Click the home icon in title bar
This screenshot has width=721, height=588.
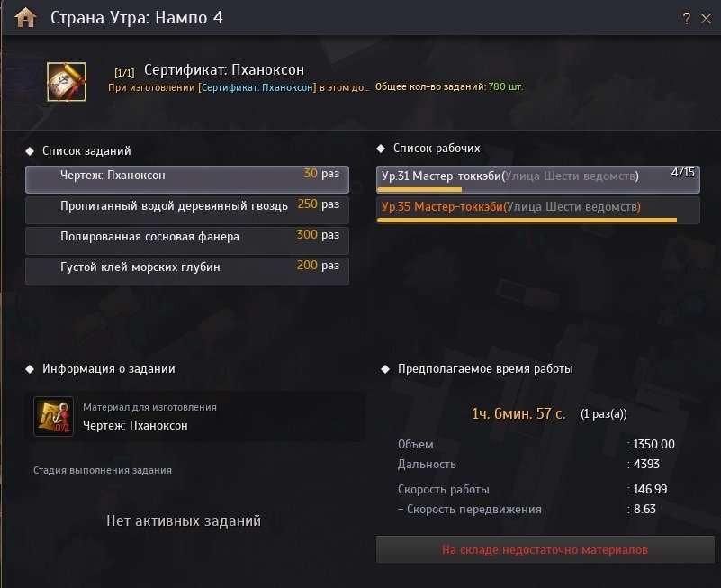point(25,17)
